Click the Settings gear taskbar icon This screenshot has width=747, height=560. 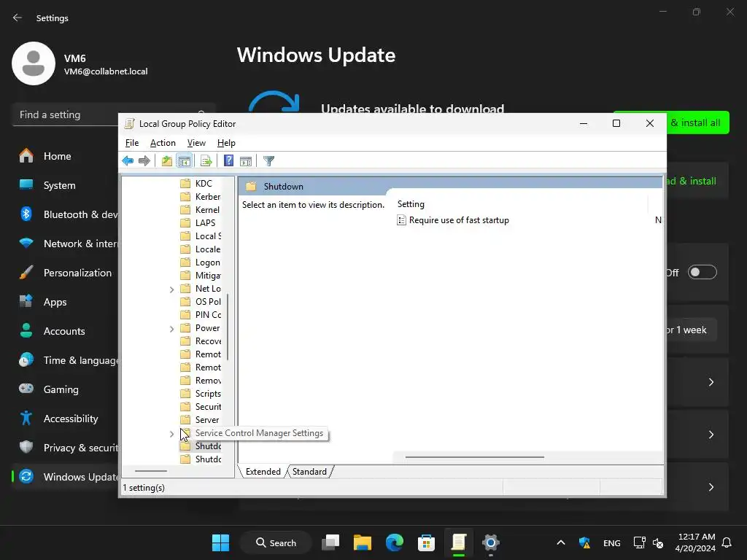pos(490,542)
